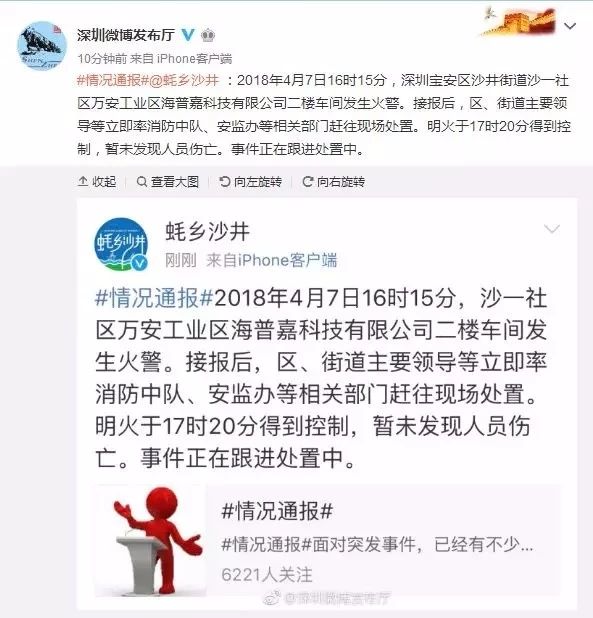This screenshot has width=593, height=618.
Task: Rotate image right with 向右旋转
Action: (333, 182)
